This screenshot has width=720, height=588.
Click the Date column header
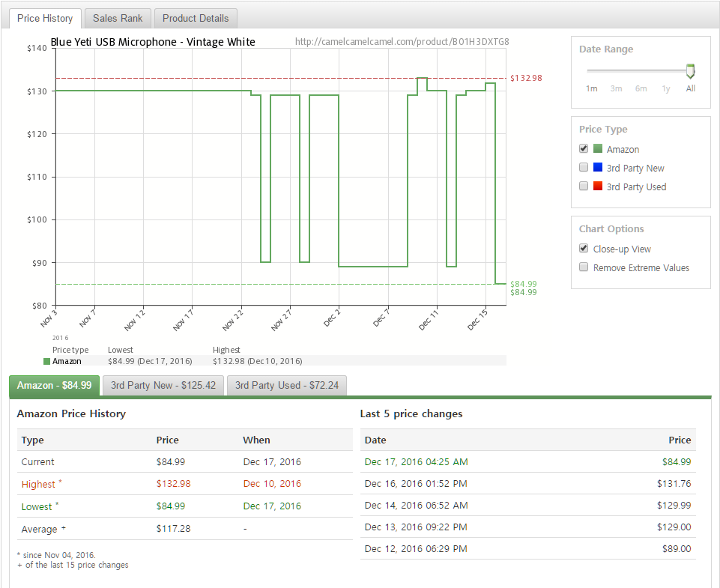(x=375, y=440)
